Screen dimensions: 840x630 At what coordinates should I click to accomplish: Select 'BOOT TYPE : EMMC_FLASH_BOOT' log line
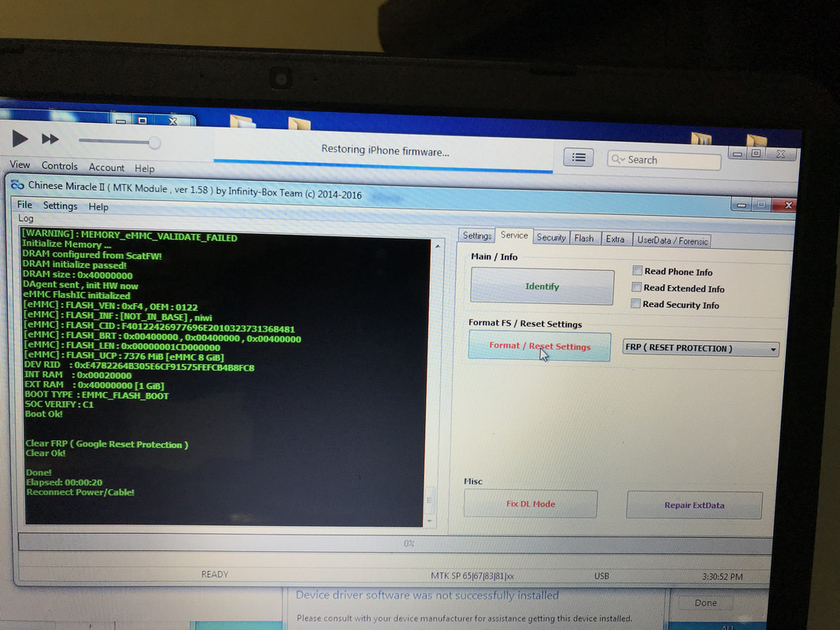[x=96, y=395]
